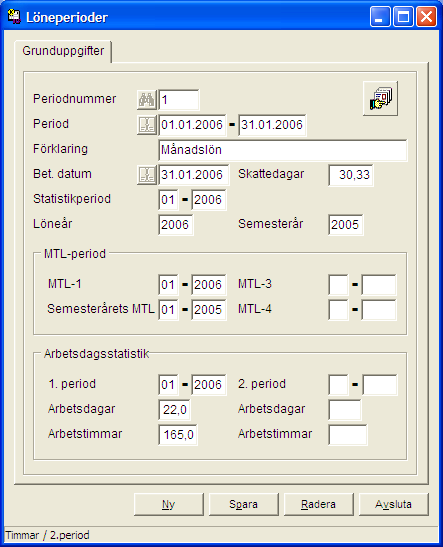Click the empty MTL-3 month field
Viewport: 443px width, 547px height.
click(x=338, y=285)
